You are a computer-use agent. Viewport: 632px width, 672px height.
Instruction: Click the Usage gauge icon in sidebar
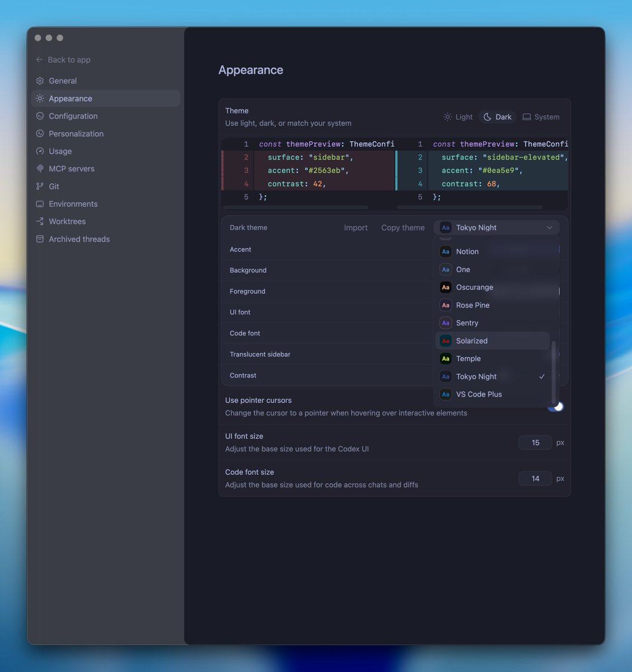pyautogui.click(x=40, y=151)
